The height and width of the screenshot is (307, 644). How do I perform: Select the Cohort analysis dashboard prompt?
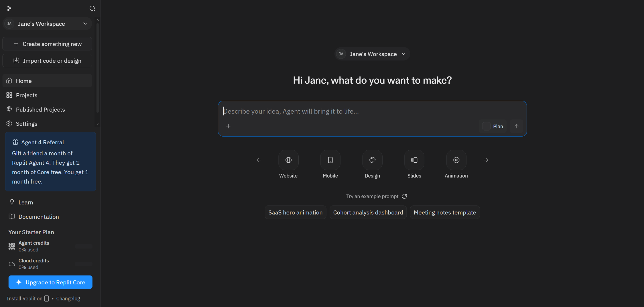click(x=368, y=212)
